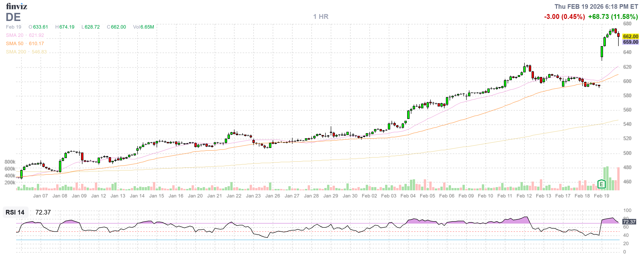
Task: Click the SMA 50 legend label
Action: click(x=15, y=44)
